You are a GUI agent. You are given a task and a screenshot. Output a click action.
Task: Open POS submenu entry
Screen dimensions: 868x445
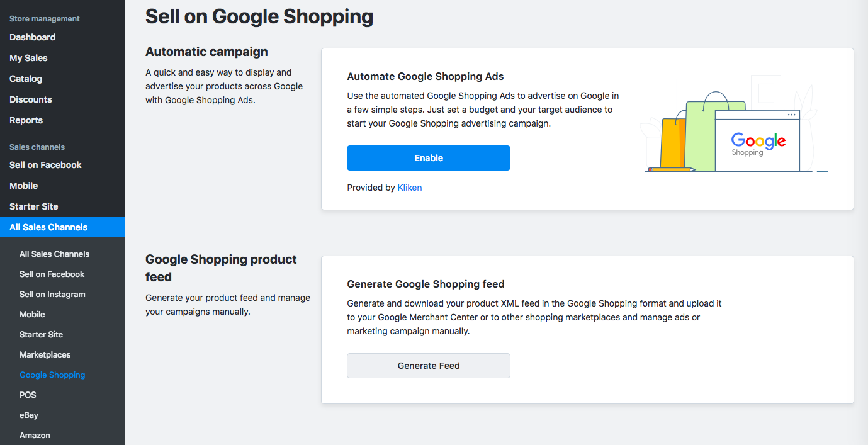(28, 395)
